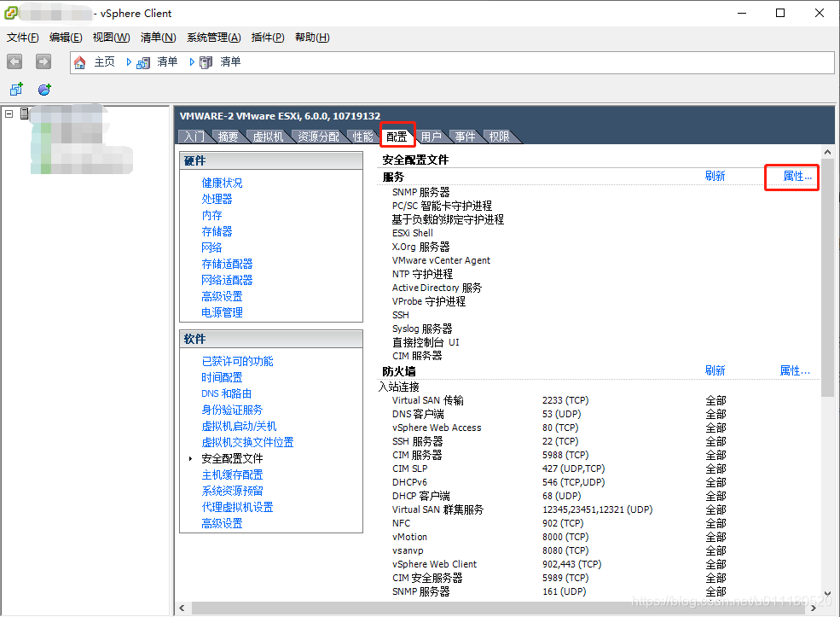This screenshot has width=840, height=617.
Task: Switch to the 入门 tab
Action: pyautogui.click(x=194, y=137)
